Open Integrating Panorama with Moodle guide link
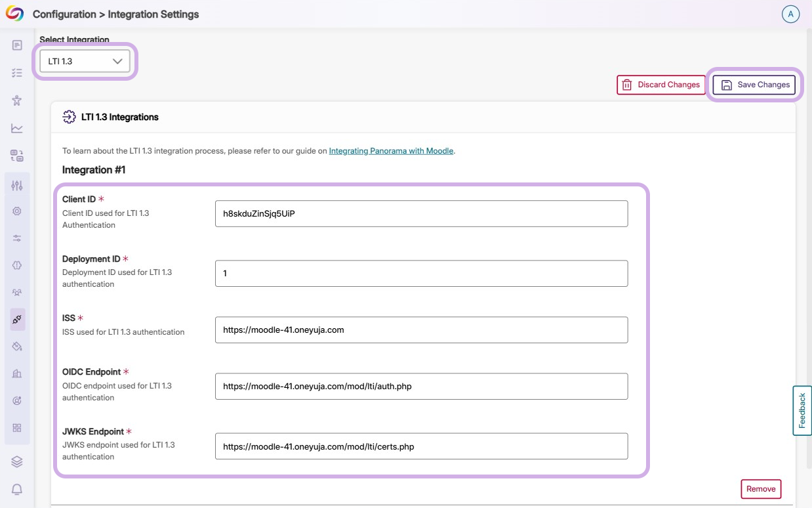The width and height of the screenshot is (812, 508). tap(391, 151)
